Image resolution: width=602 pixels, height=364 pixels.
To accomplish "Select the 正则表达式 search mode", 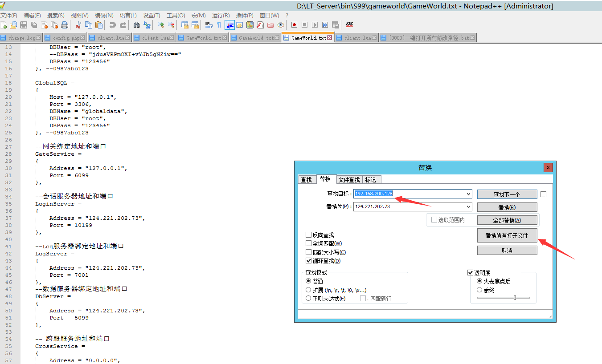I will click(309, 299).
